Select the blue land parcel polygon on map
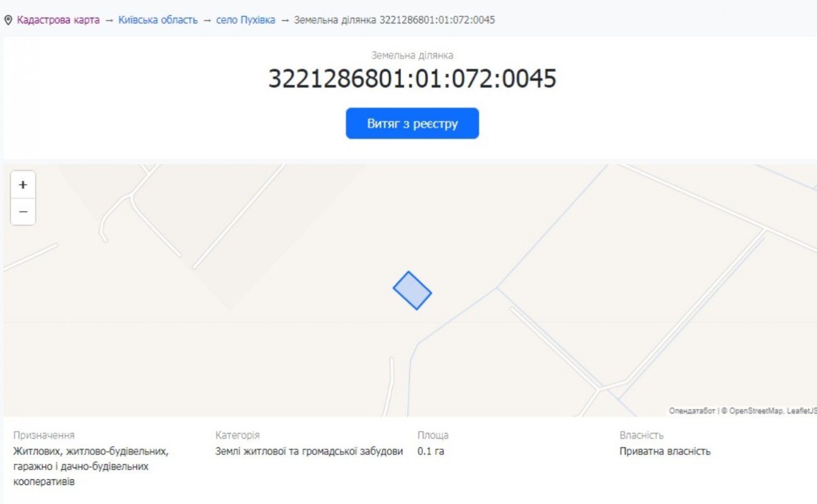The height and width of the screenshot is (504, 817). click(412, 290)
